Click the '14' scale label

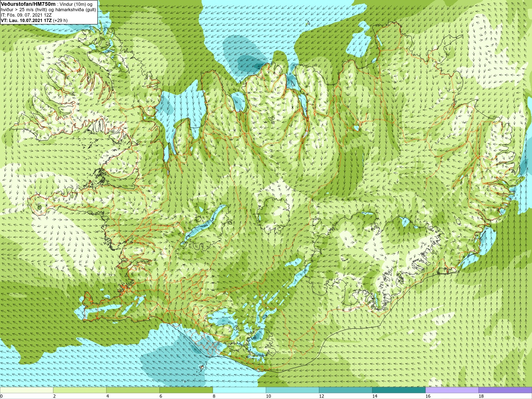[x=375, y=396]
